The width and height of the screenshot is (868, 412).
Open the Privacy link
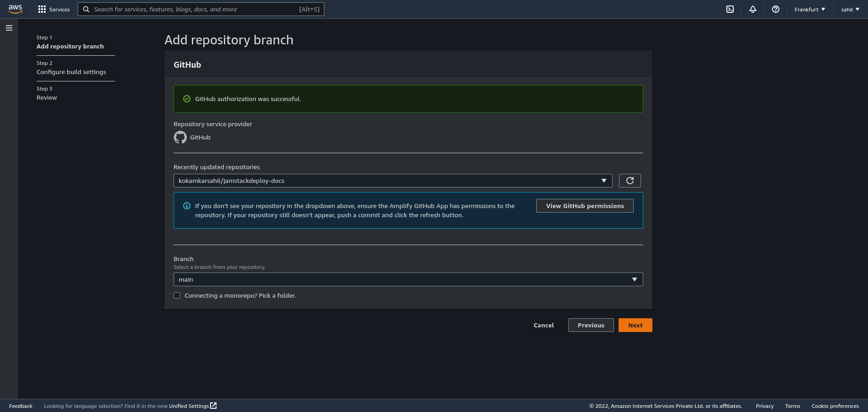point(765,406)
